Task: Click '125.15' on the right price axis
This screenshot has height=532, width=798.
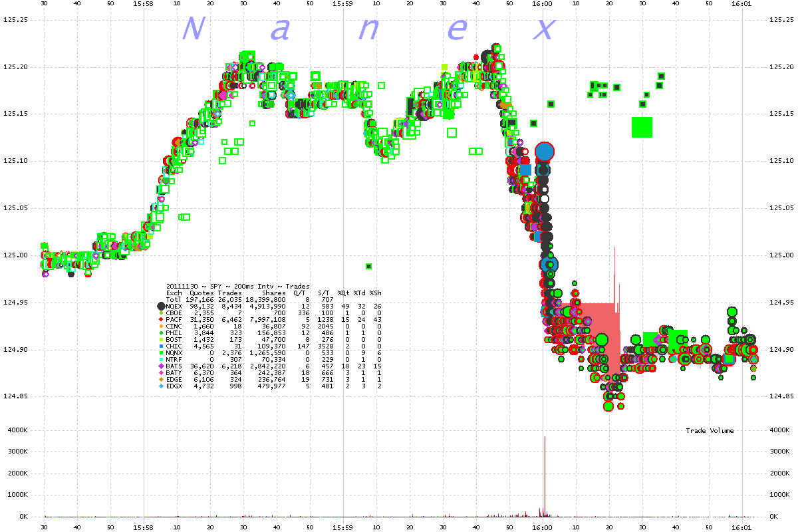Action: 781,114
